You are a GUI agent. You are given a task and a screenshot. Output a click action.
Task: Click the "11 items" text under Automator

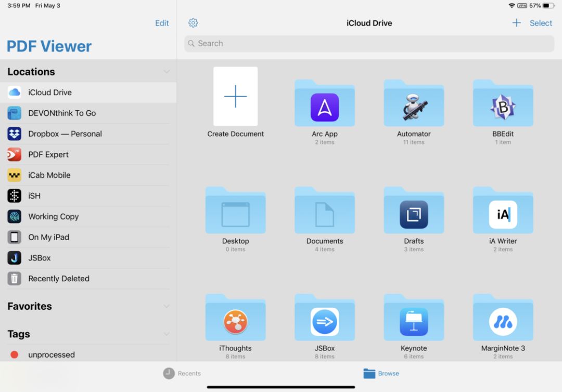414,142
